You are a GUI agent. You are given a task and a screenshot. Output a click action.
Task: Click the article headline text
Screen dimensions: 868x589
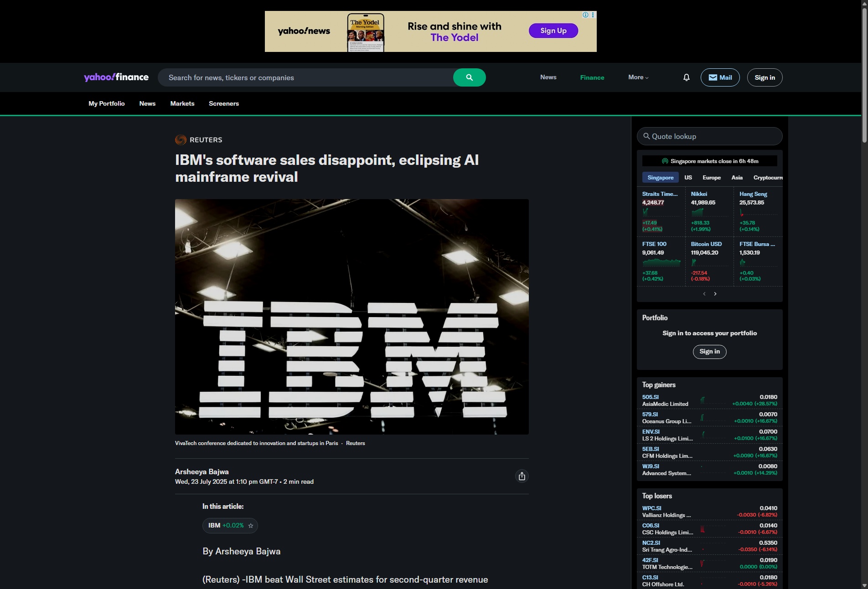(327, 169)
